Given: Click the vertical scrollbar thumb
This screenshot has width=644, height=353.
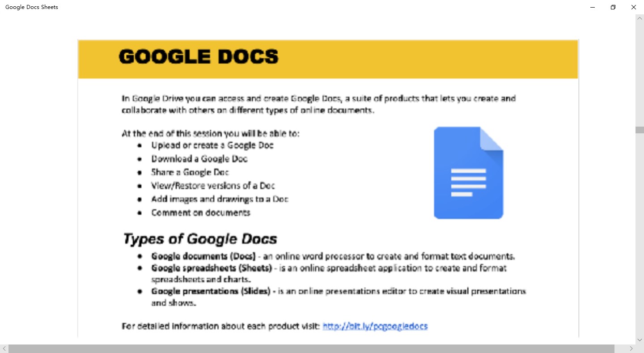Looking at the screenshot, I should tap(640, 130).
